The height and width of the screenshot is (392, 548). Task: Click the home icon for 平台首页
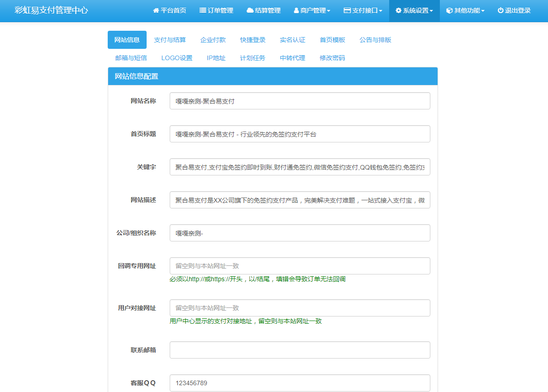click(x=156, y=10)
